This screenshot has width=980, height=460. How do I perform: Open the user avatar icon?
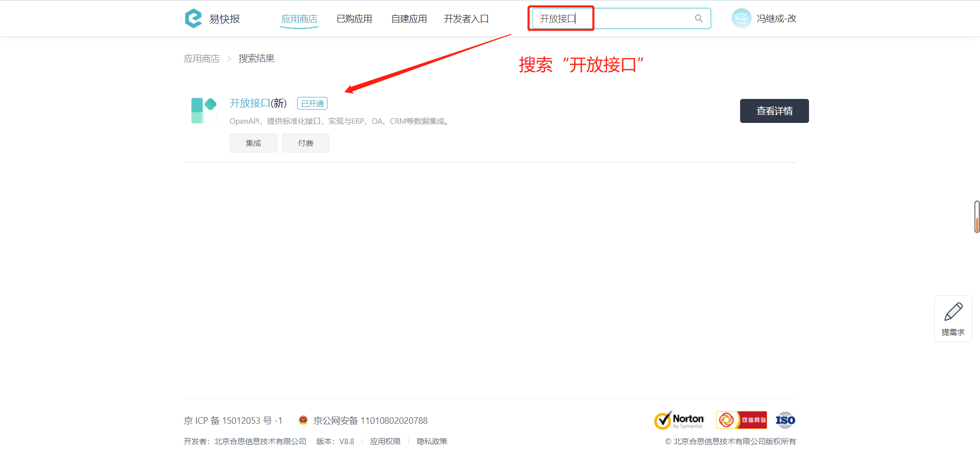coord(741,18)
